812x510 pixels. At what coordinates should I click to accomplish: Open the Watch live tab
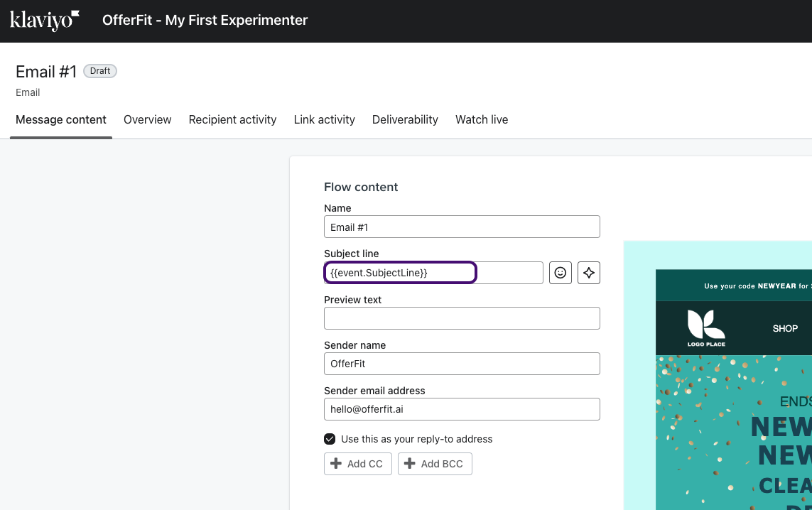coord(482,119)
